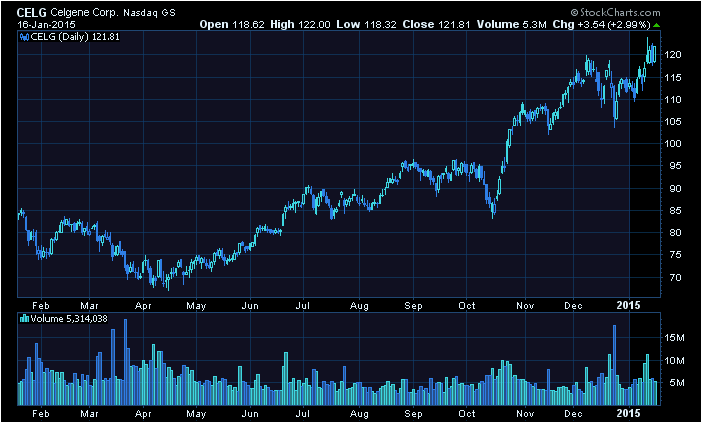Click the Jun label beneath the volume panel

point(250,413)
